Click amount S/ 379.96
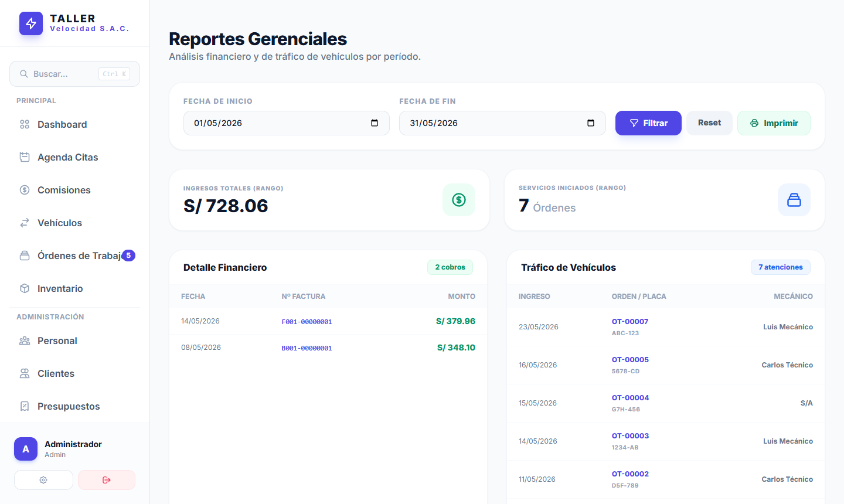 (455, 321)
